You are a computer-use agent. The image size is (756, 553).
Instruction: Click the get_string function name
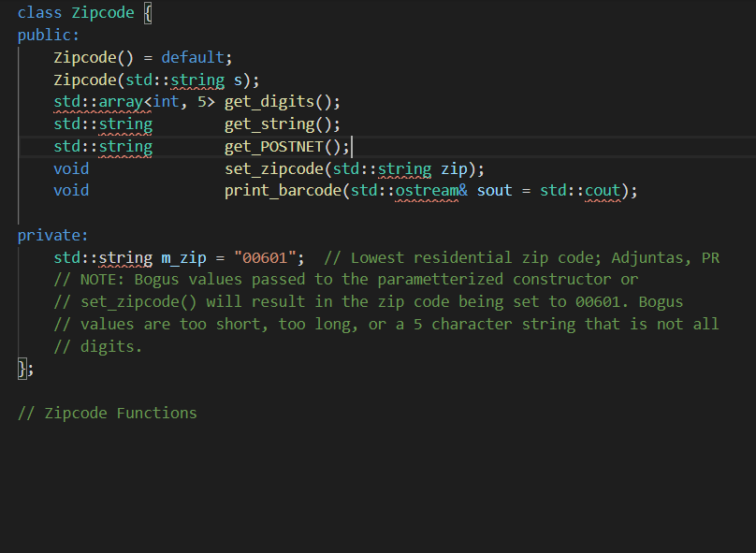269,124
